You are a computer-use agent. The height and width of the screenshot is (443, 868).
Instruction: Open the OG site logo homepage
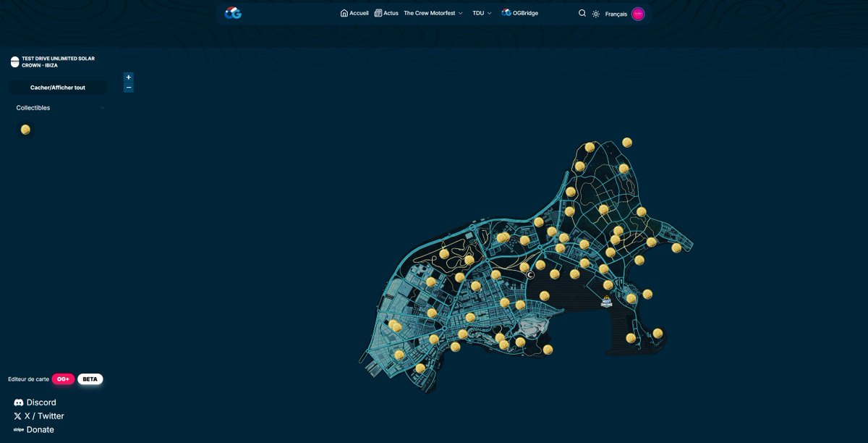[233, 13]
